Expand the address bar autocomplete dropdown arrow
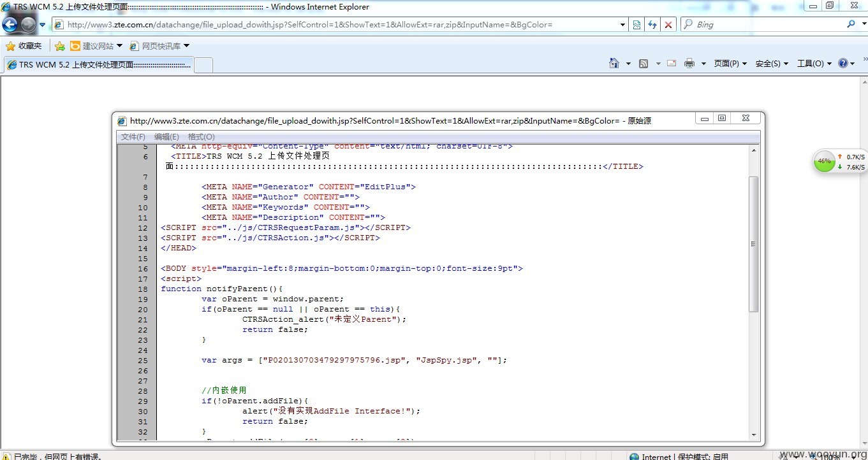The width and height of the screenshot is (868, 460). point(623,25)
